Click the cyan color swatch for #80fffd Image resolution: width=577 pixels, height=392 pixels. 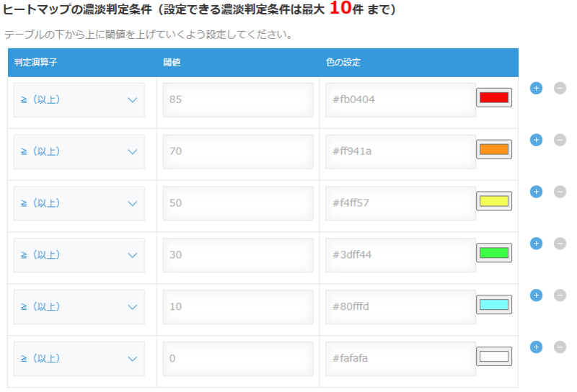(x=494, y=305)
